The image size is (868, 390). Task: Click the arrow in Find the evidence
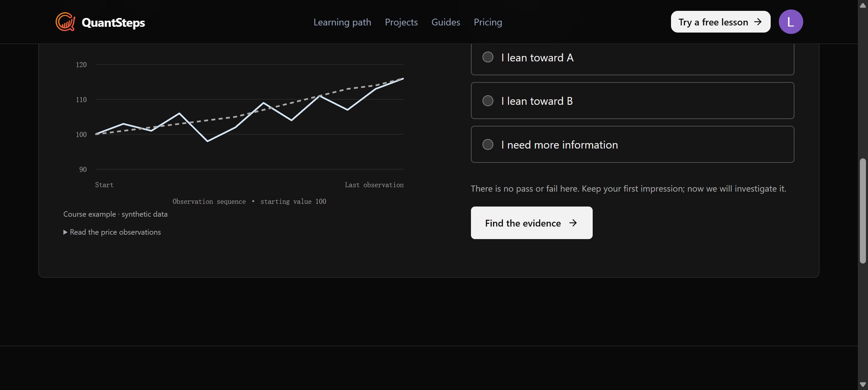573,223
